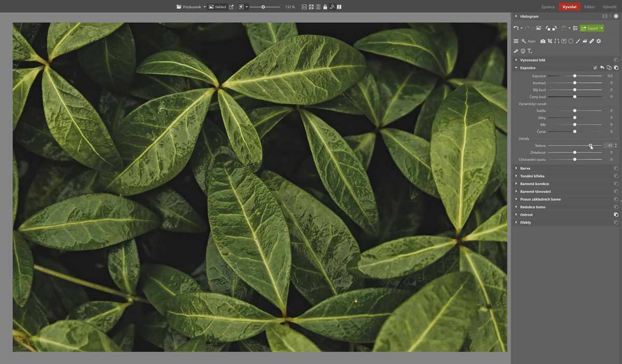Open the Export dropdown arrow
This screenshot has height=364, width=622.
[601, 28]
